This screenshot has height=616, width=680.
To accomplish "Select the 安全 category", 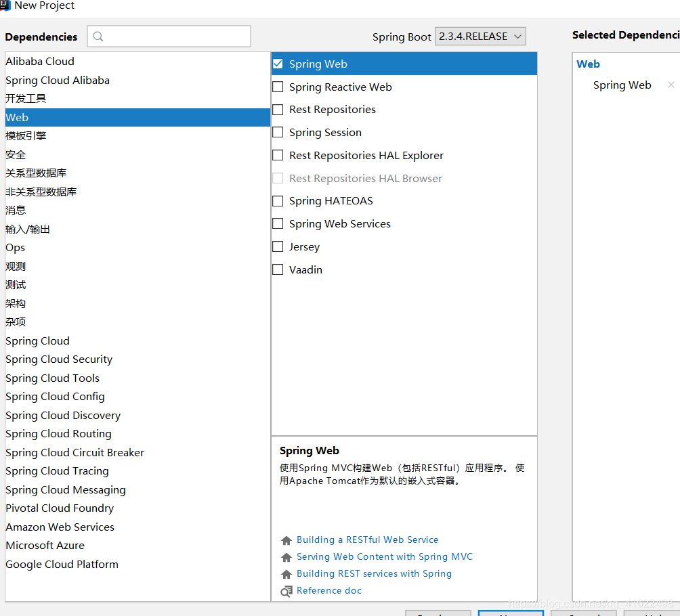I will pos(137,155).
